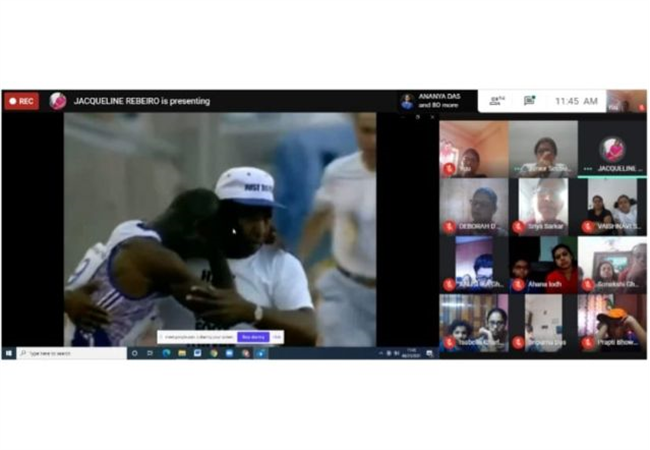Open Microsoft Edge from the taskbar
This screenshot has width=650, height=450.
166,353
